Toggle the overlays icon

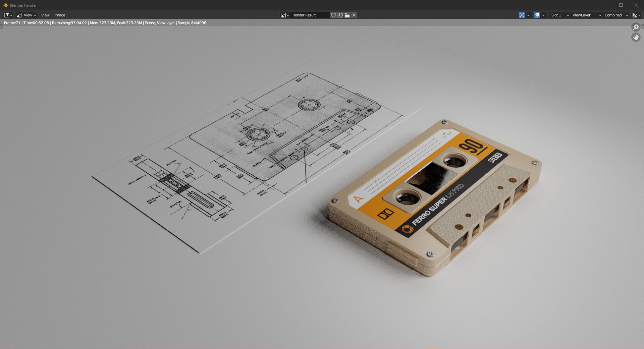point(537,15)
